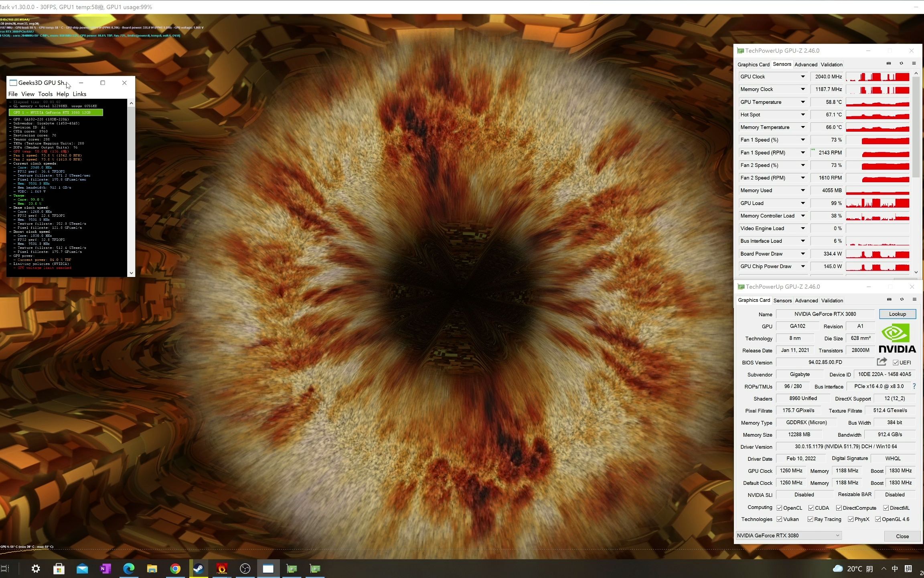924x578 pixels.
Task: Click the Lookup button
Action: coord(897,314)
